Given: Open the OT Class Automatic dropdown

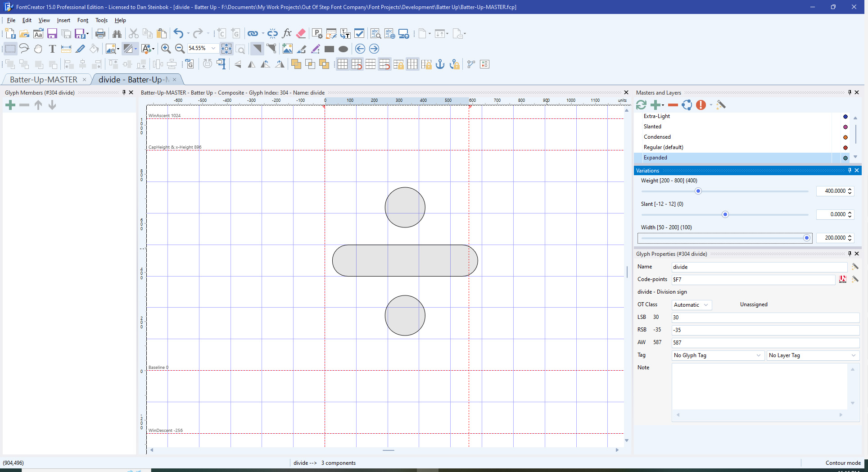Looking at the screenshot, I should [692, 305].
